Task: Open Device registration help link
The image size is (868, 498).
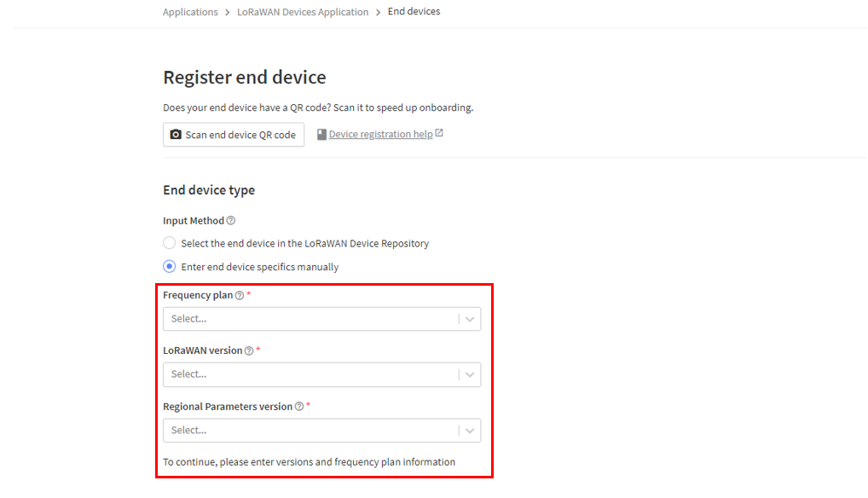Action: click(380, 134)
